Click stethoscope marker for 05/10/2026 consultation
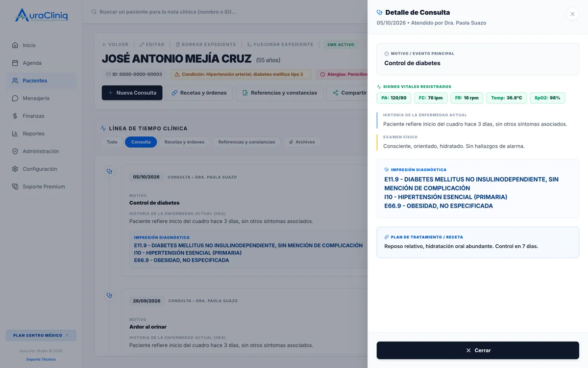This screenshot has height=368, width=588. [x=109, y=172]
